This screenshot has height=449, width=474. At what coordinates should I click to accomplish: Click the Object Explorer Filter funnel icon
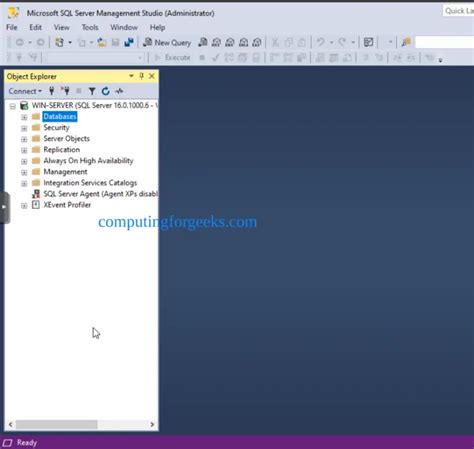pos(92,91)
